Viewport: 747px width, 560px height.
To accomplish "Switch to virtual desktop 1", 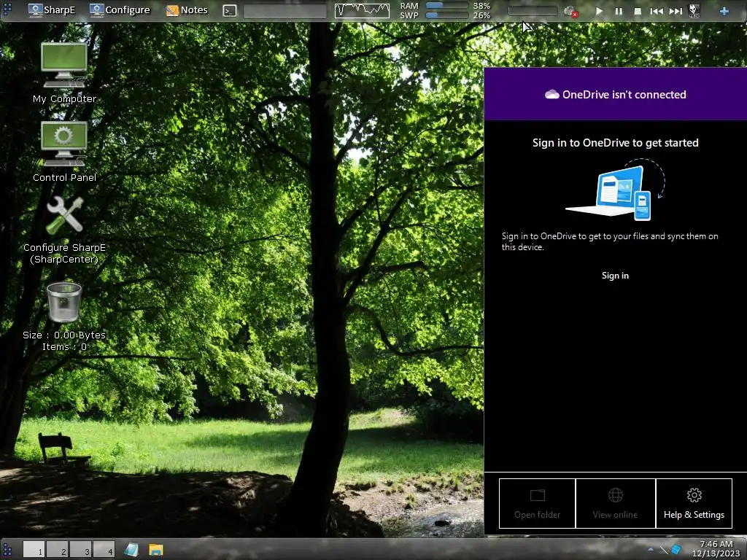I will (x=34, y=549).
